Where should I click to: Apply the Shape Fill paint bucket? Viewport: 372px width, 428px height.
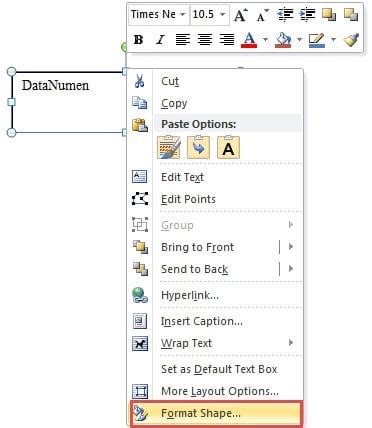[x=283, y=40]
